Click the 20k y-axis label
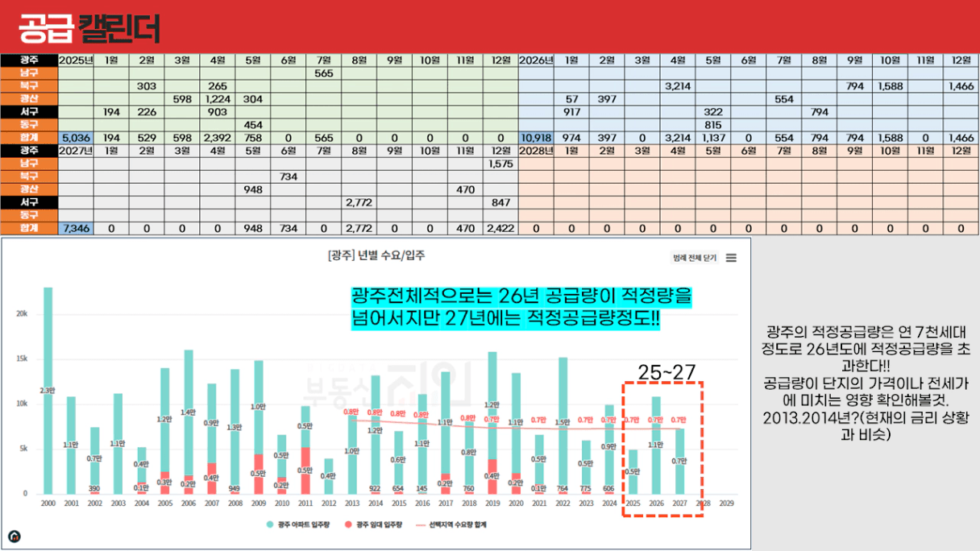The width and height of the screenshot is (980, 551). 22,314
